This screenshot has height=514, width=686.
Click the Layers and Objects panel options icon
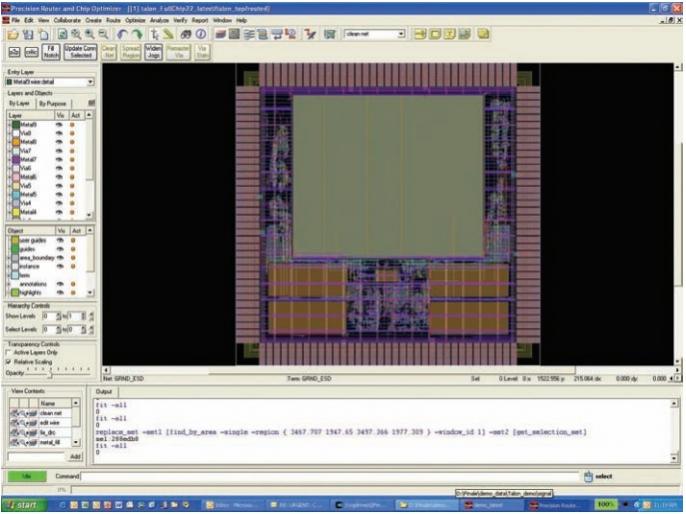click(91, 103)
